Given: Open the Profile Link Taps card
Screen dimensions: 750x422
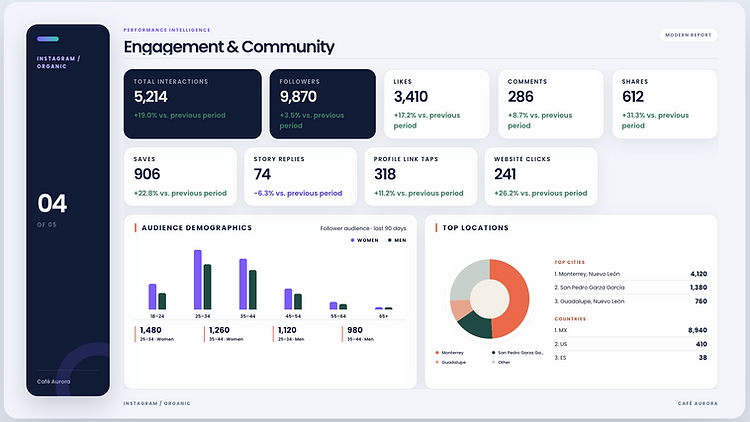Looking at the screenshot, I should (421, 177).
